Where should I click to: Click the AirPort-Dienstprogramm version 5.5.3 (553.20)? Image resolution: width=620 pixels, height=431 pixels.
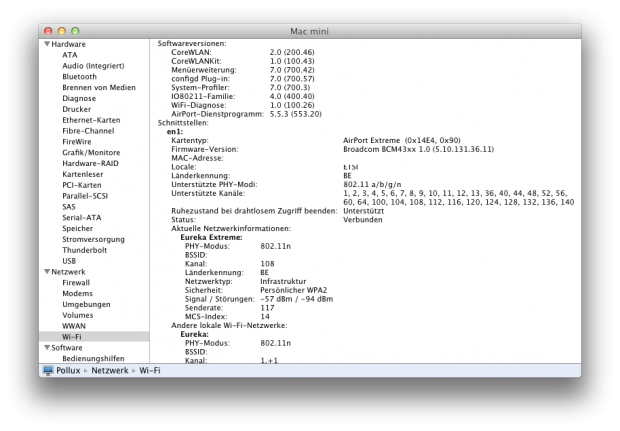click(296, 114)
